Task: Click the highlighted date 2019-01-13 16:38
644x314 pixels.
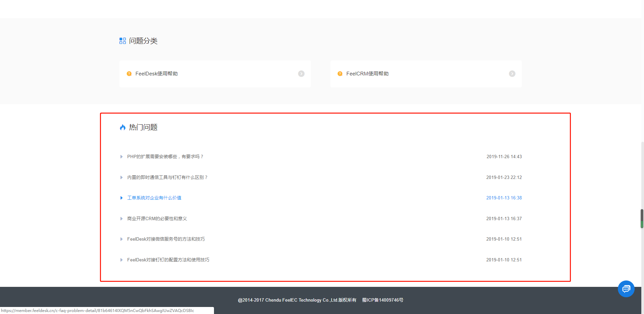Action: click(x=504, y=198)
